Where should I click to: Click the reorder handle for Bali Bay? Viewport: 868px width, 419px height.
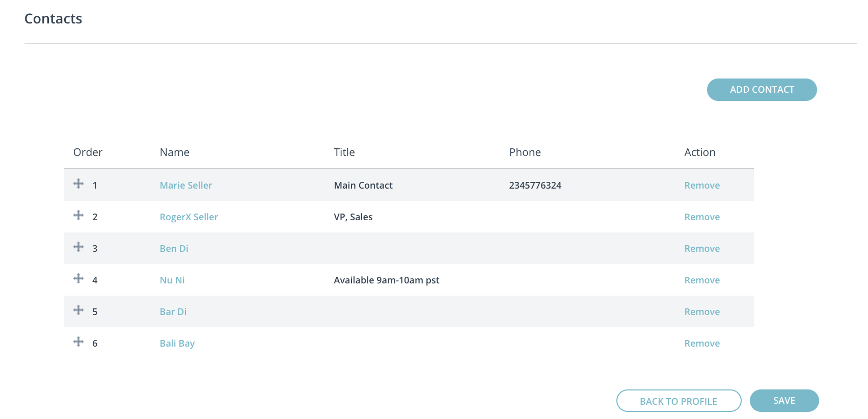78,342
